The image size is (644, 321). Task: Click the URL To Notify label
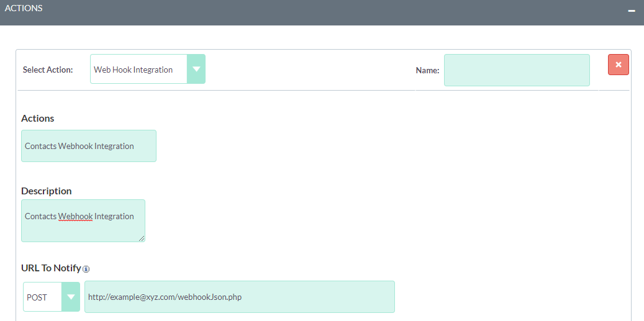click(51, 268)
